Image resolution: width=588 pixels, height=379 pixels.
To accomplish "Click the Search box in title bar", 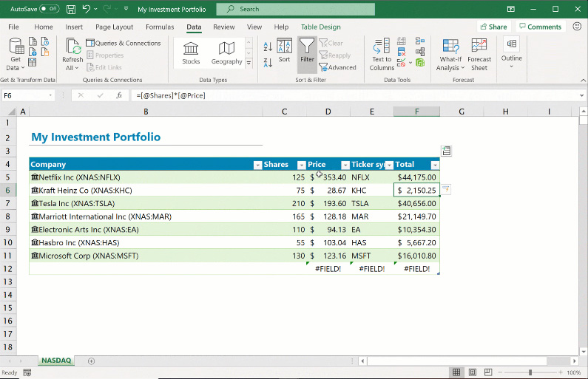I will [x=296, y=9].
